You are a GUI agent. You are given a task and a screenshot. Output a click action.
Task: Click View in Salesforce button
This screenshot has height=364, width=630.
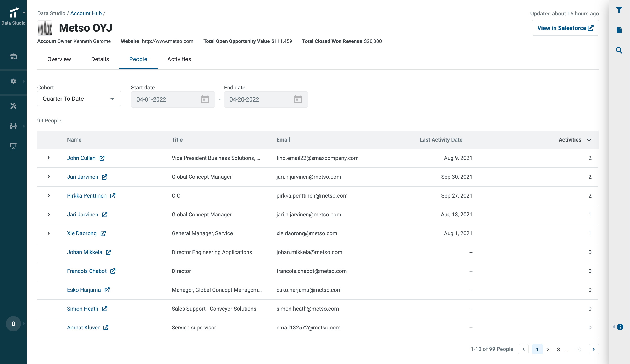[x=565, y=28]
